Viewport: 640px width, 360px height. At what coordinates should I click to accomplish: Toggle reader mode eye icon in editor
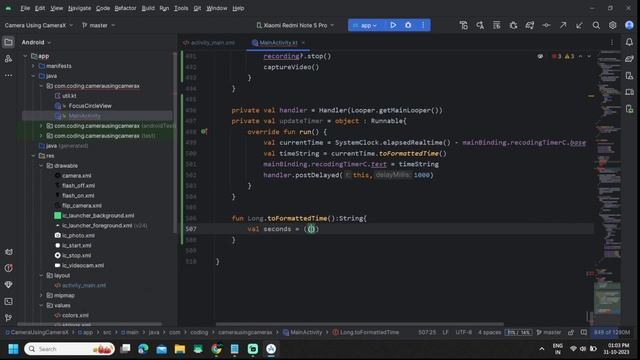click(x=540, y=56)
